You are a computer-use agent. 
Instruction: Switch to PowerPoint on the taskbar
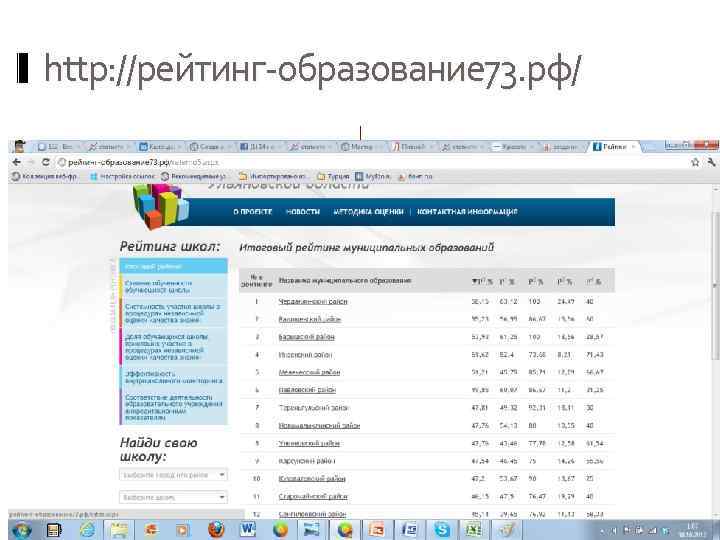pyautogui.click(x=377, y=530)
